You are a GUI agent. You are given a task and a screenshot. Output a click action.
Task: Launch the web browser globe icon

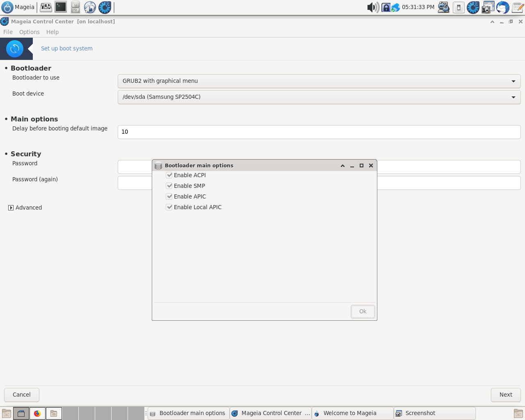coord(90,7)
